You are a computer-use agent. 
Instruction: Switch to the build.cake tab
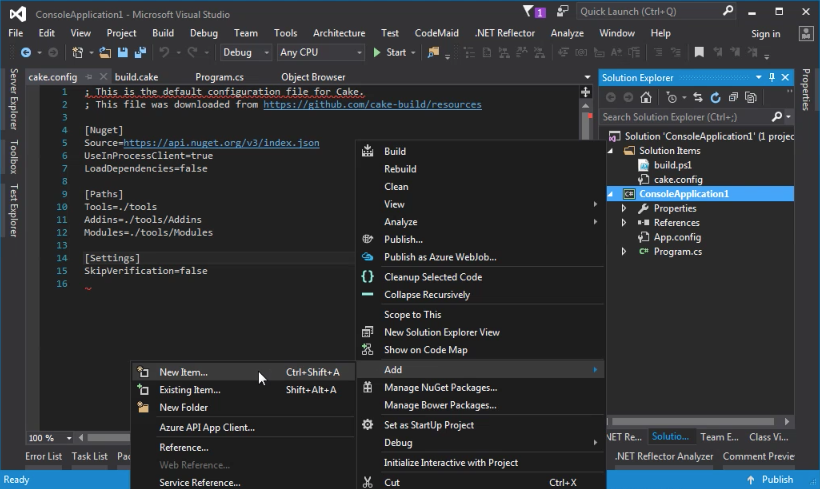(x=136, y=77)
